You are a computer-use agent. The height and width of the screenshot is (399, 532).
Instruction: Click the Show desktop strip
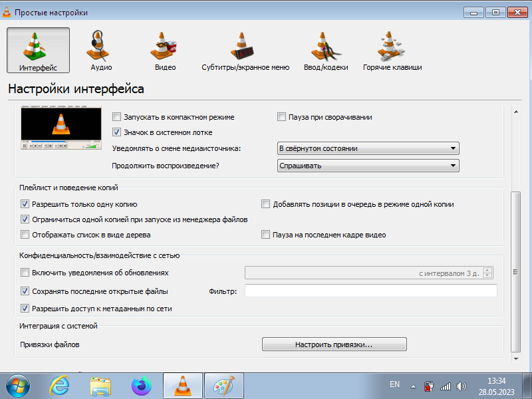point(527,386)
